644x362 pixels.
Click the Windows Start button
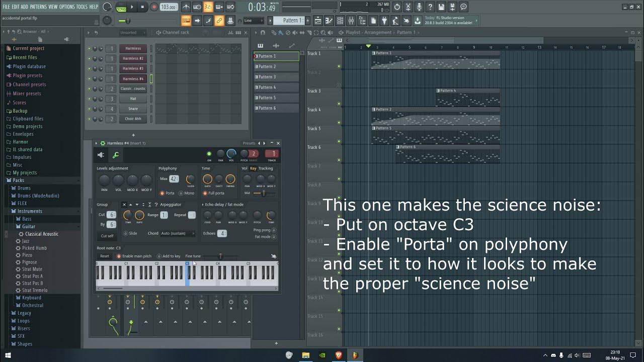point(8,355)
